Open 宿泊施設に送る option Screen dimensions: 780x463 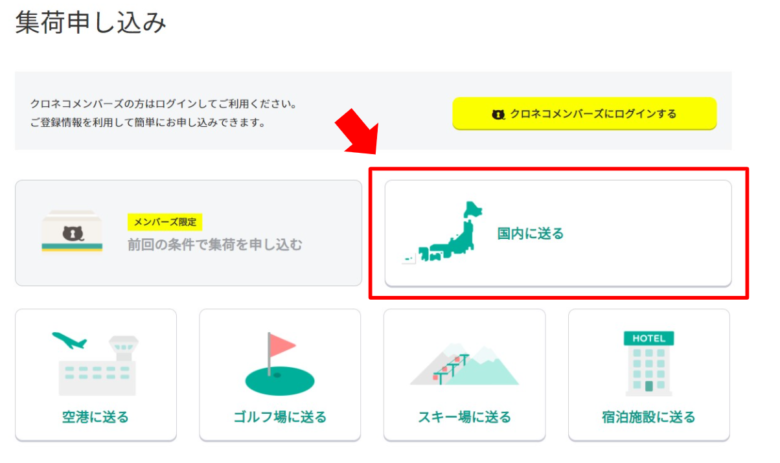[x=649, y=374]
